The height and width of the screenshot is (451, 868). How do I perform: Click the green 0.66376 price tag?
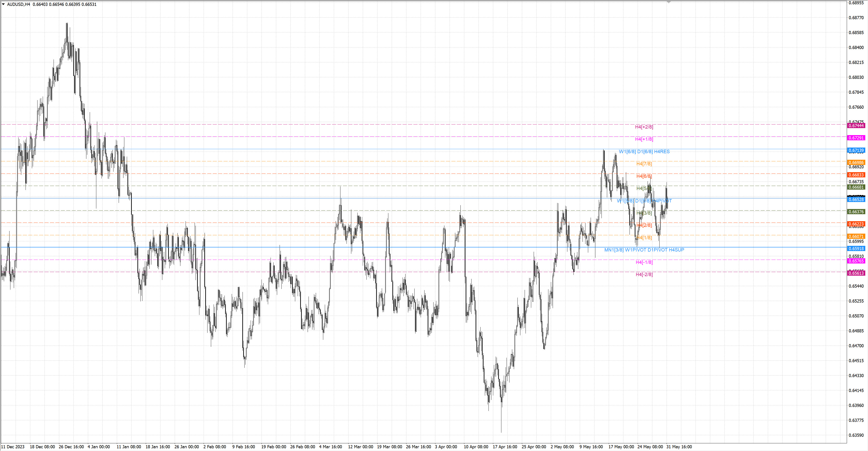click(856, 211)
